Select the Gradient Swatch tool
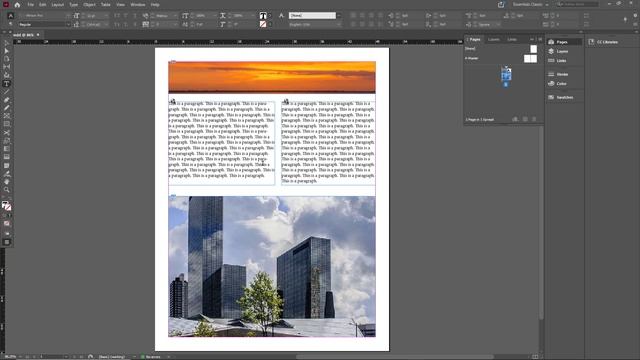 [7, 149]
